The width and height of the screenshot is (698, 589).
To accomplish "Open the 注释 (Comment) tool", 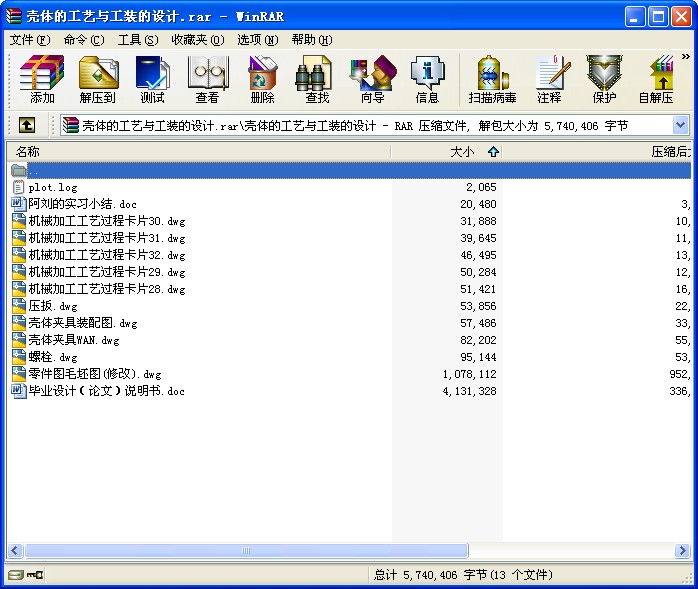I will pyautogui.click(x=549, y=80).
